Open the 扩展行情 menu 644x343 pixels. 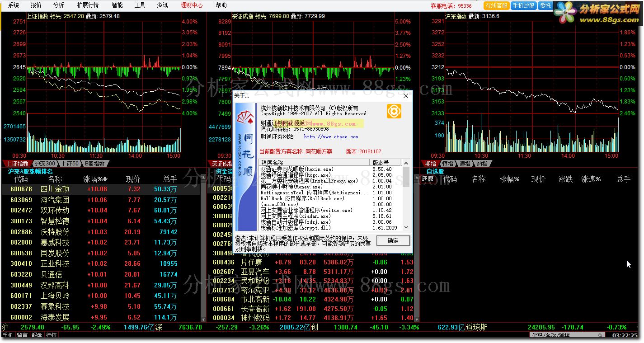point(88,5)
